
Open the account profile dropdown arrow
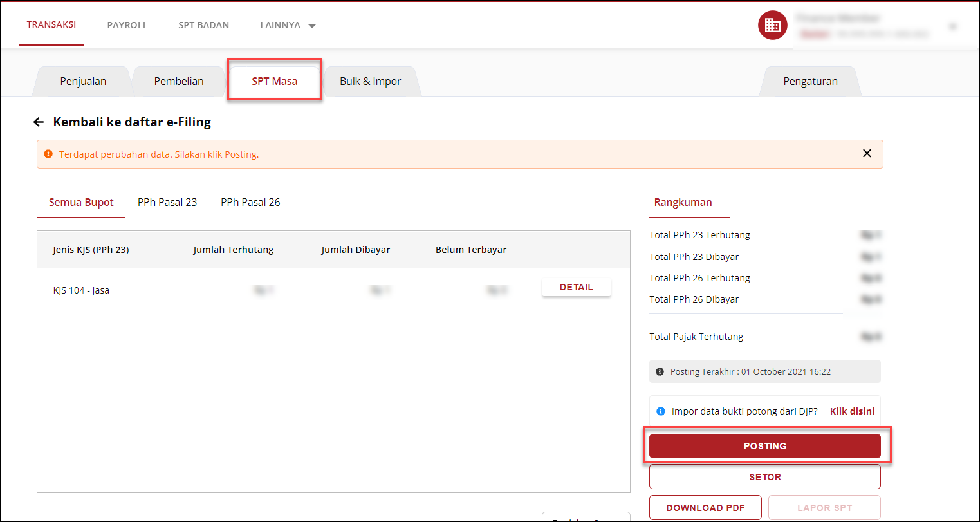(953, 26)
